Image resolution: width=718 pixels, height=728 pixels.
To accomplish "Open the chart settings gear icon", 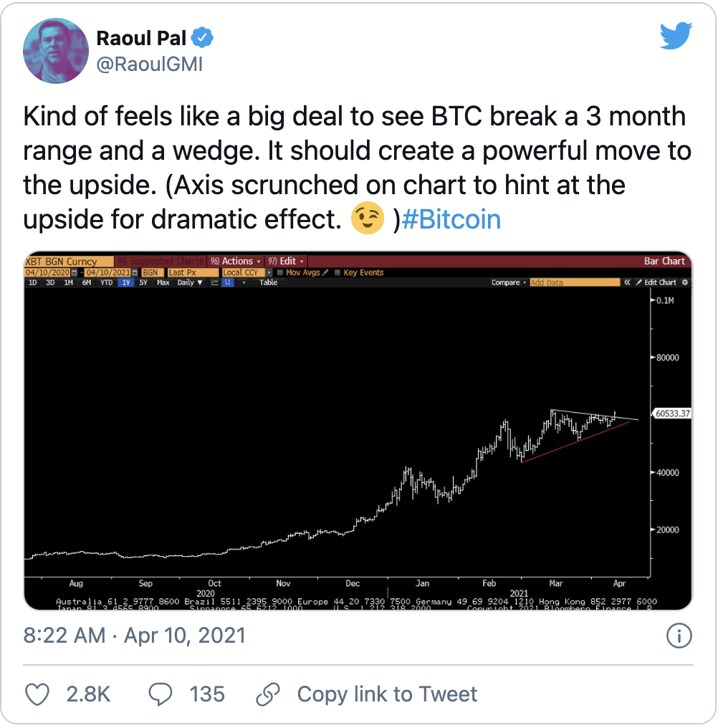I will coord(684,282).
